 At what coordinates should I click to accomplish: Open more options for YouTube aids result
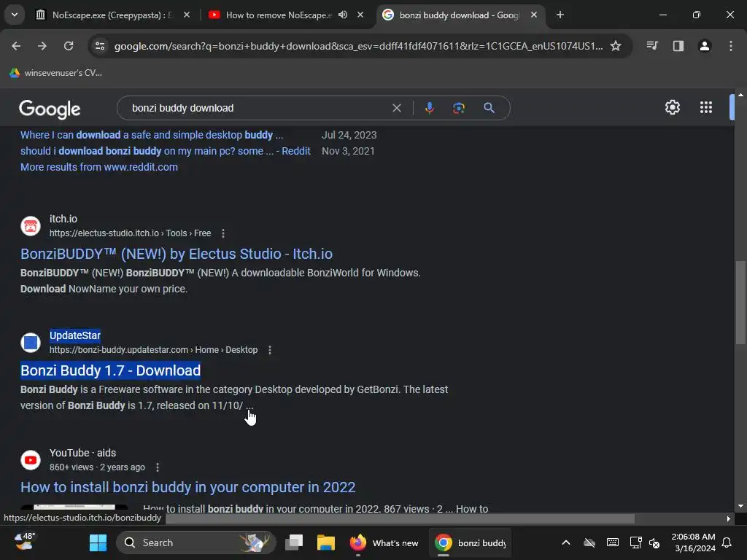158,467
